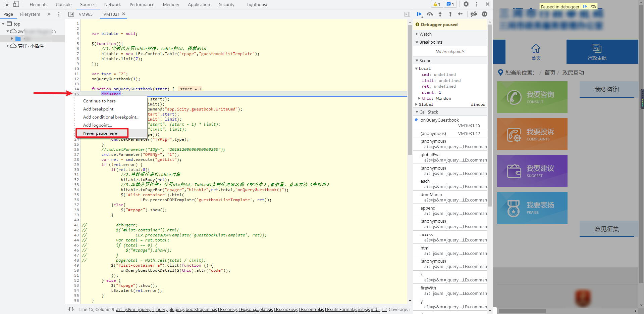This screenshot has width=644, height=314.
Task: Collapse the Local scope group
Action: 417,69
